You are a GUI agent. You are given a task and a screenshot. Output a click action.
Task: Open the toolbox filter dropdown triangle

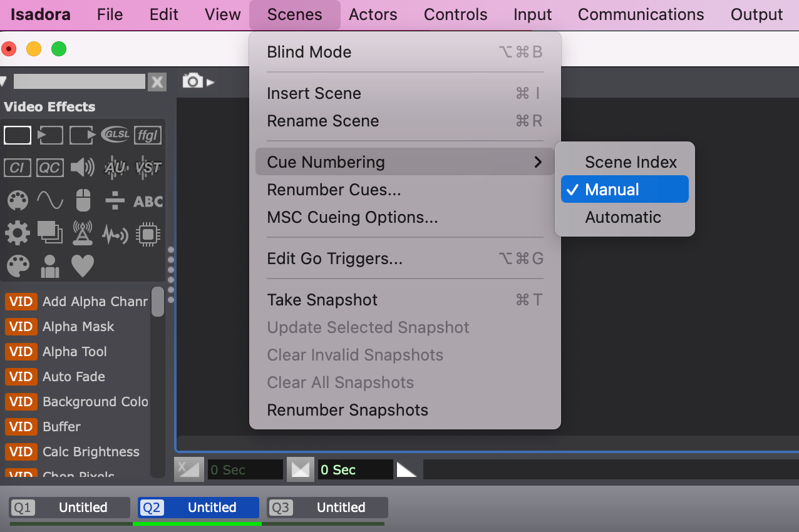[x=4, y=81]
